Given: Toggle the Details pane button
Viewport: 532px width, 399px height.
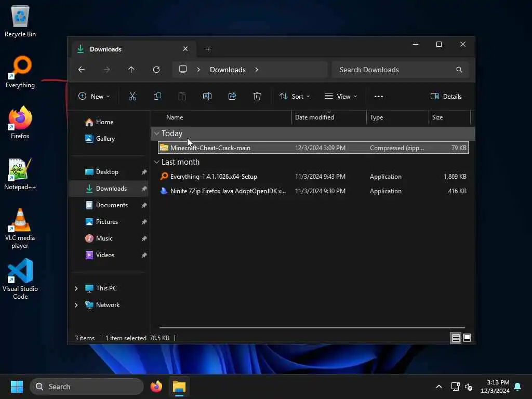Looking at the screenshot, I should pos(446,96).
